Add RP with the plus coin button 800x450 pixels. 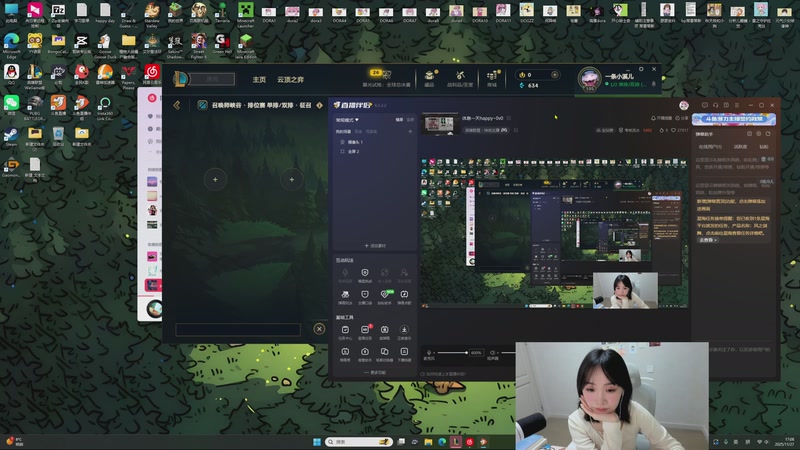pos(555,74)
